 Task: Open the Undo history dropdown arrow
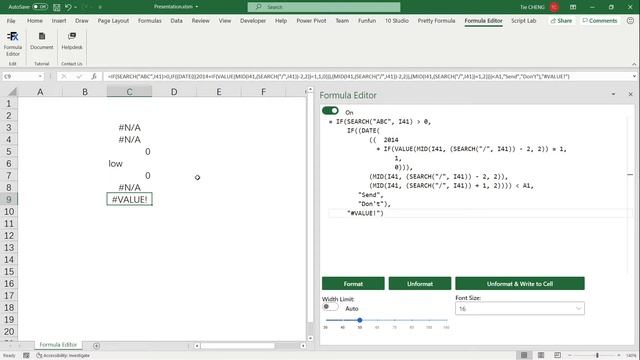[76, 7]
